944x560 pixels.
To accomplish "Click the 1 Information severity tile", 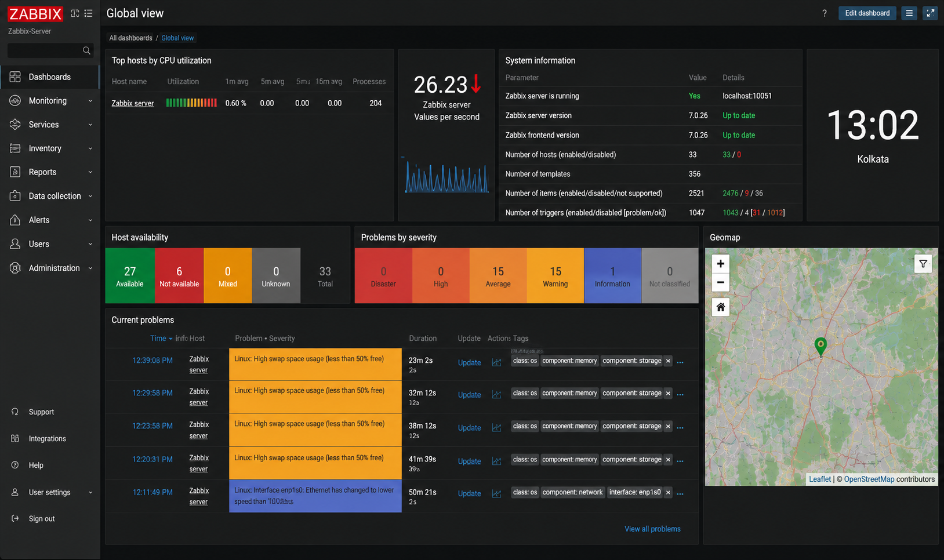I will click(x=612, y=276).
